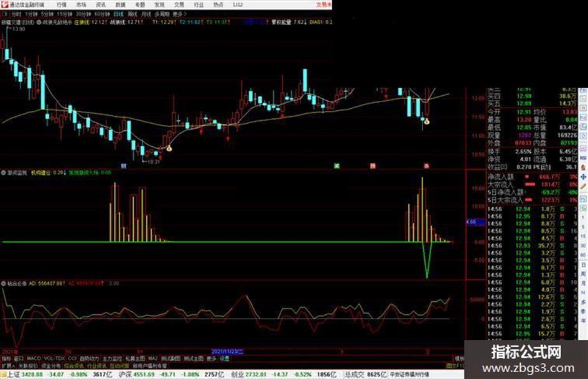Open the 关联报价 tab

click(x=28, y=365)
